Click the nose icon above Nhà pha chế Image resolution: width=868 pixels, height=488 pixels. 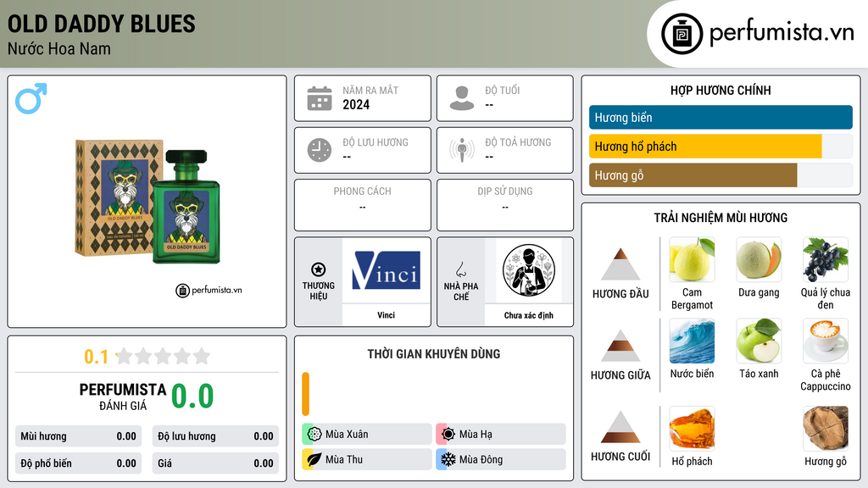tap(460, 269)
